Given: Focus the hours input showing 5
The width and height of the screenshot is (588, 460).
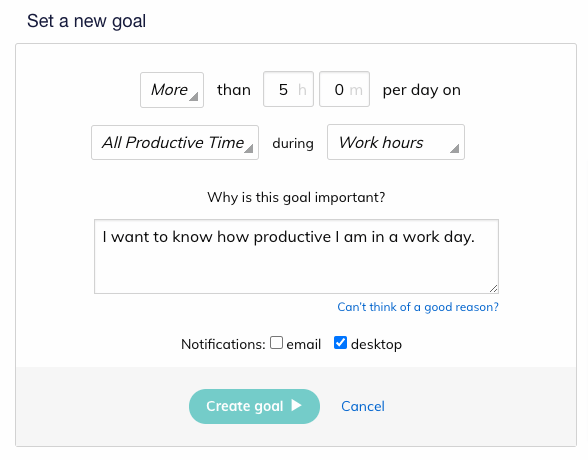Looking at the screenshot, I should [288, 89].
